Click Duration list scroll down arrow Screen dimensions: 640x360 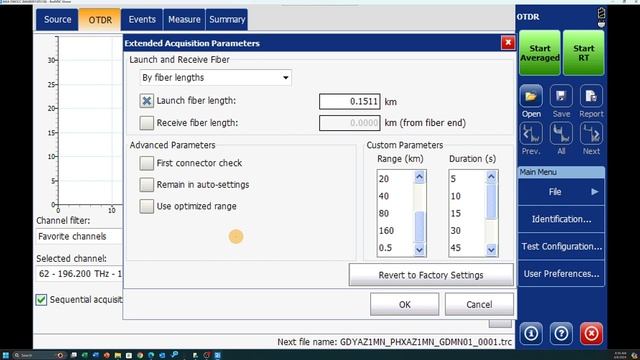pos(491,249)
